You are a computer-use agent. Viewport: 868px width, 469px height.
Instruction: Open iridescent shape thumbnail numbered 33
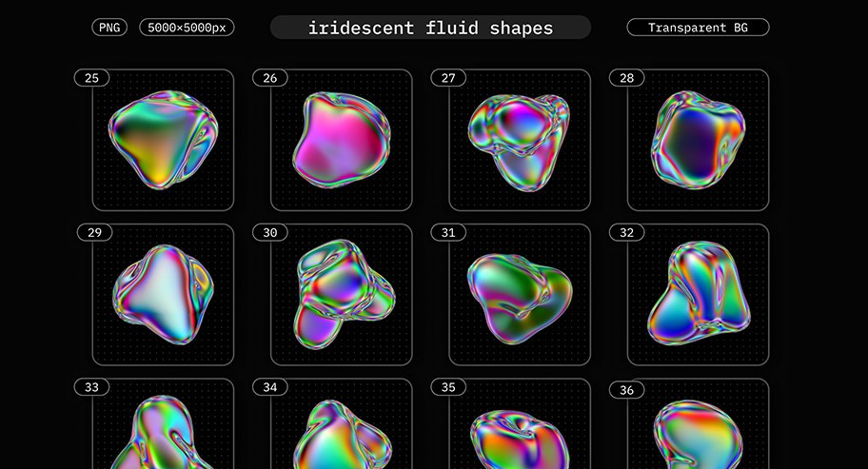coord(163,423)
